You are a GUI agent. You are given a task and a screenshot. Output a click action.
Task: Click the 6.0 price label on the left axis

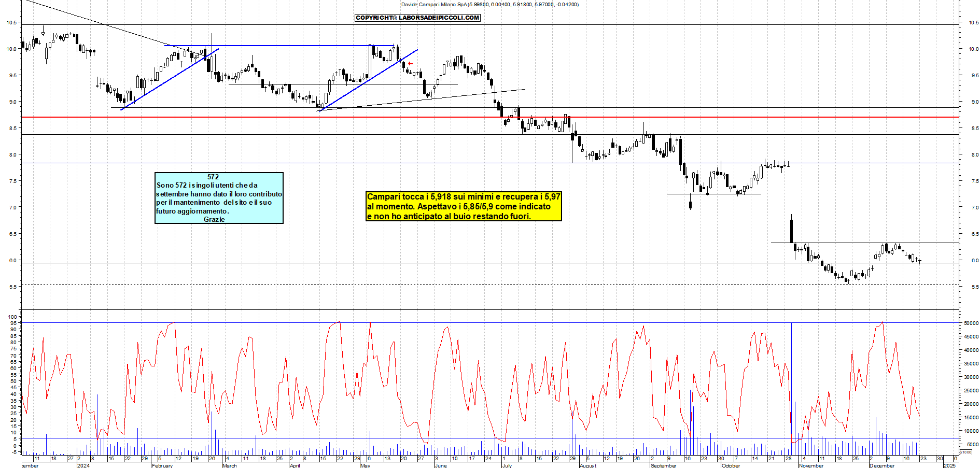[x=12, y=261]
